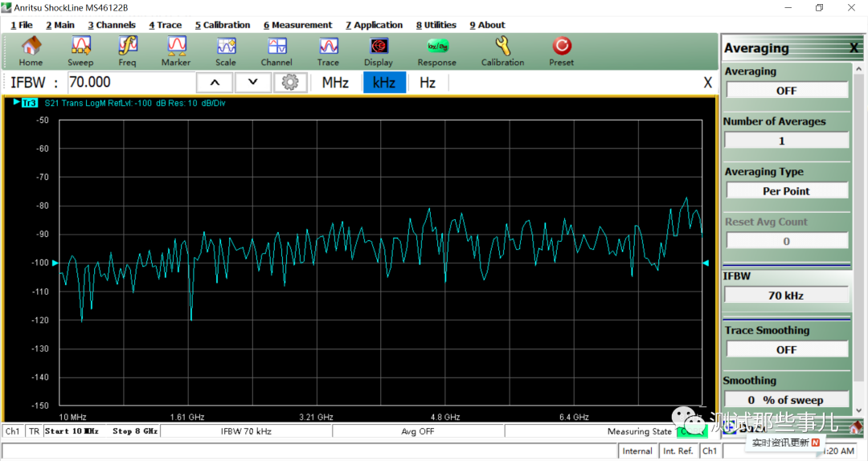The image size is (868, 461).
Task: Toggle Trace Smoothing OFF button
Action: pos(787,349)
